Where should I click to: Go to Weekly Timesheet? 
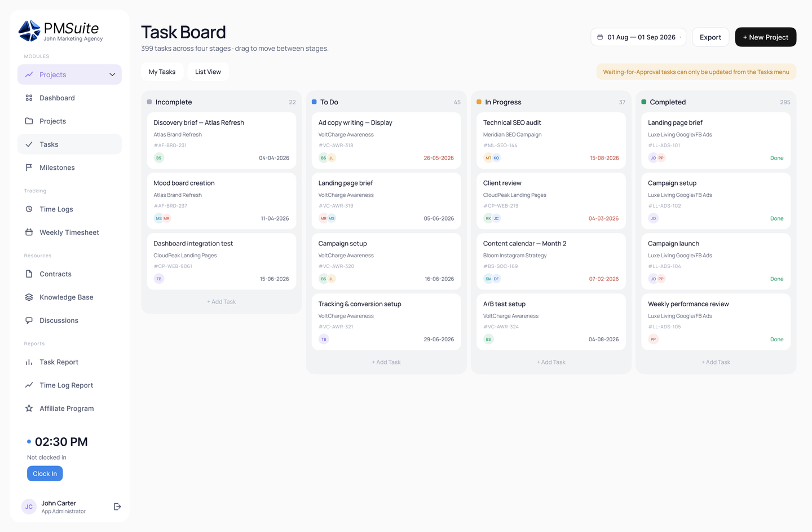point(69,232)
